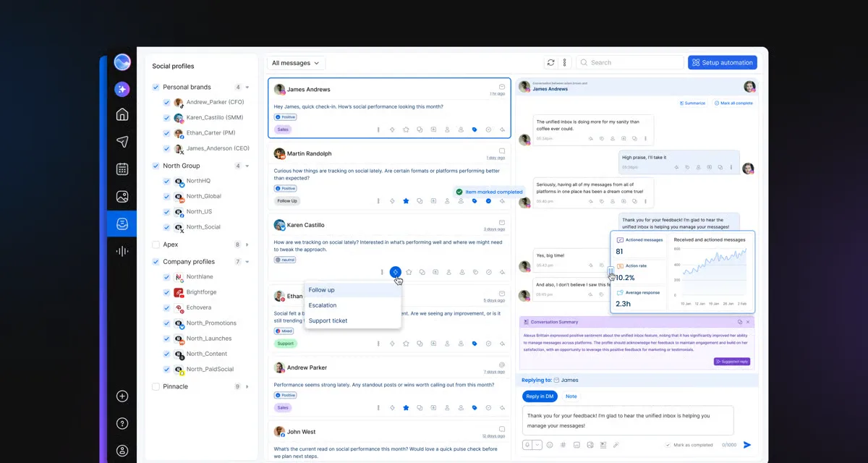Uncheck North_PaidSocial profile
The width and height of the screenshot is (868, 463).
[167, 370]
